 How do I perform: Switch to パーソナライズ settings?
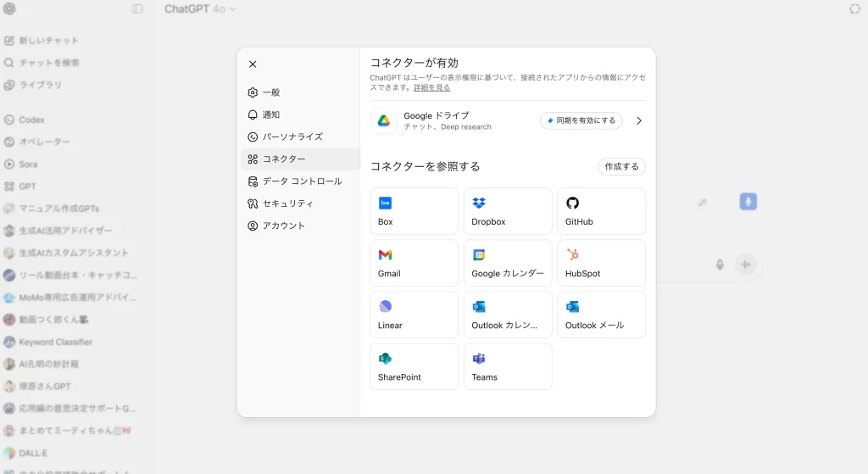tap(301, 137)
